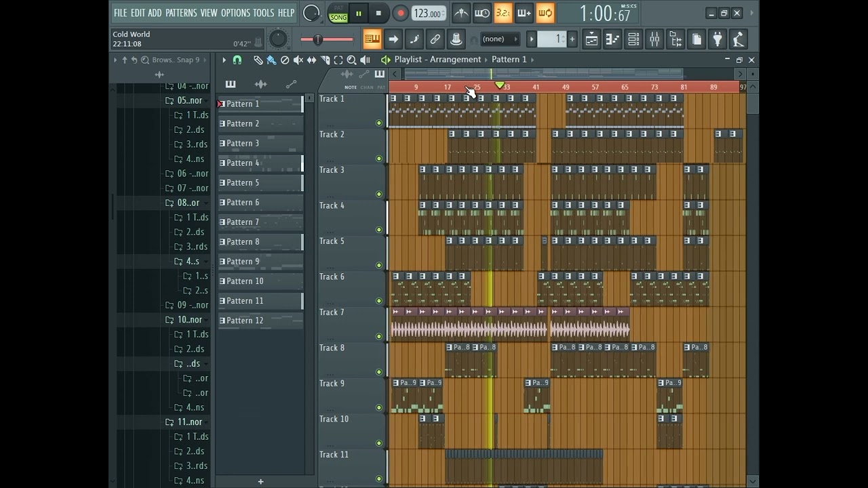
Task: Open the FILE menu
Action: [x=120, y=13]
